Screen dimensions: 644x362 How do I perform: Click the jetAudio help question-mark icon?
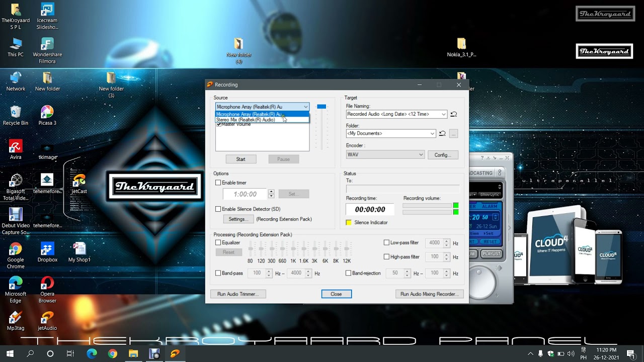pos(482,158)
